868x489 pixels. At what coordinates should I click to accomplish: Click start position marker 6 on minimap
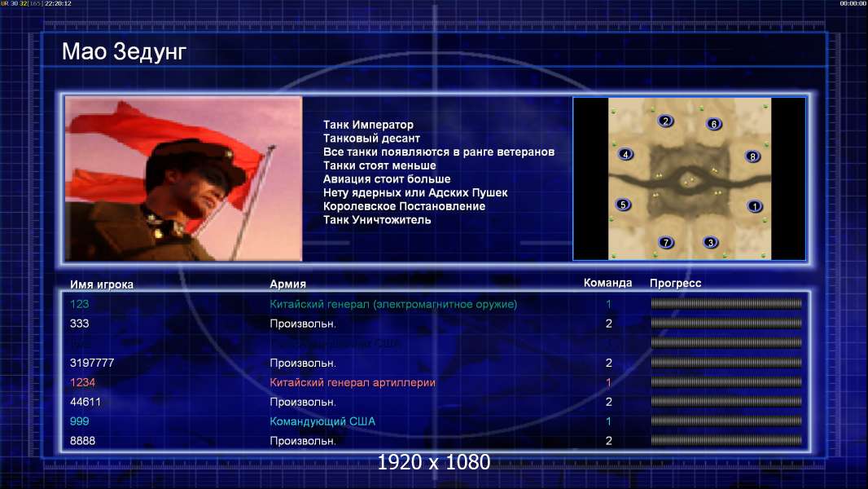(x=714, y=124)
